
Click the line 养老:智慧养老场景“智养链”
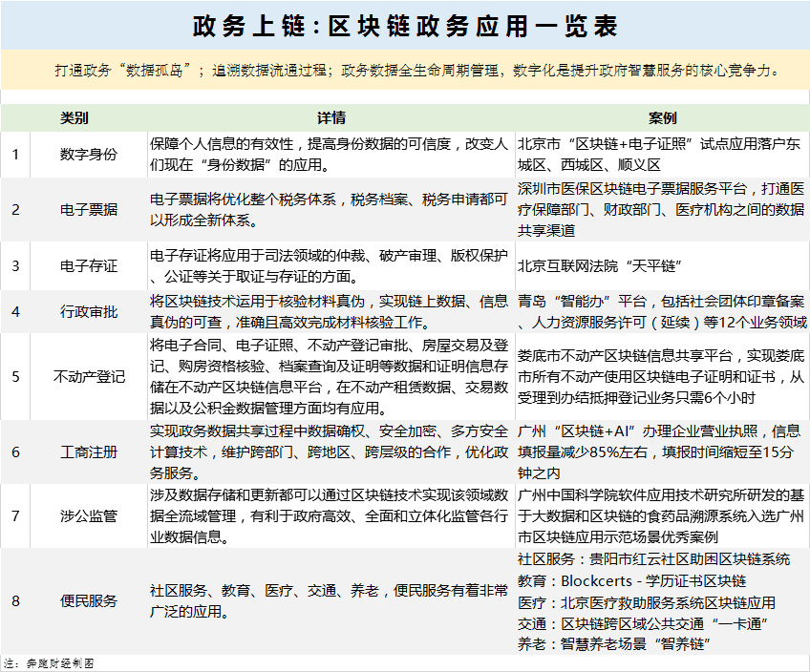[x=614, y=644]
